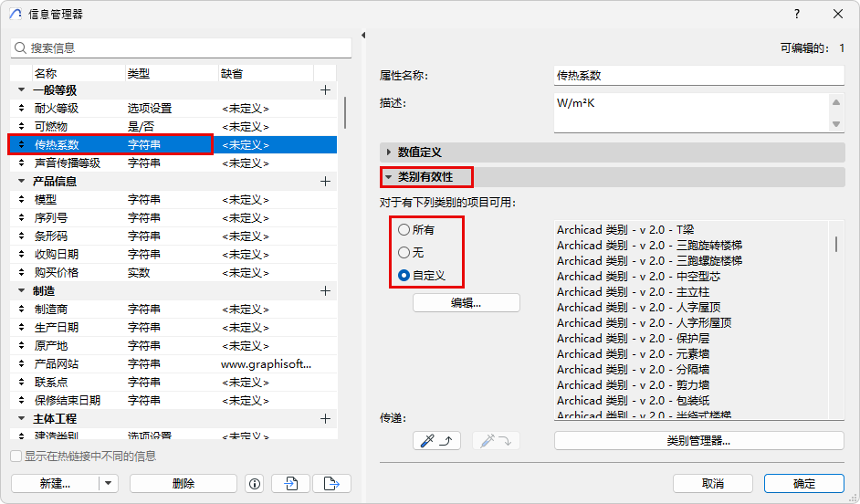The image size is (860, 504).
Task: Collapse the left panel with the arrow
Action: tap(363, 35)
